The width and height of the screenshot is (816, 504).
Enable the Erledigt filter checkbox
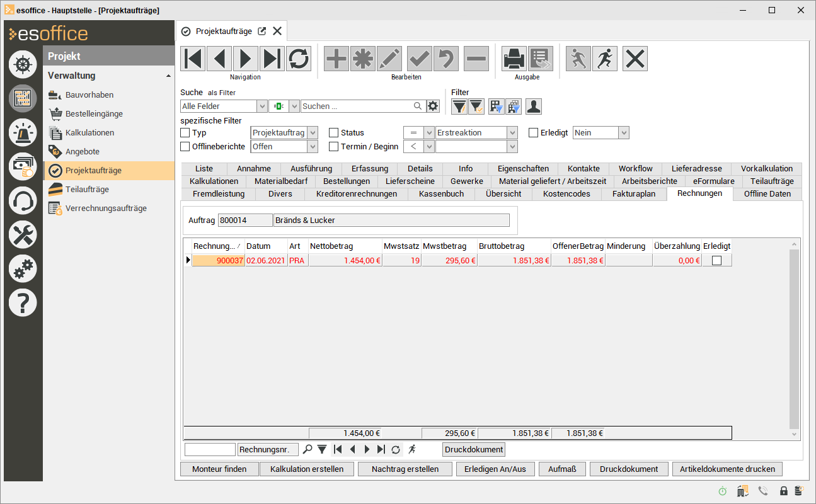534,133
